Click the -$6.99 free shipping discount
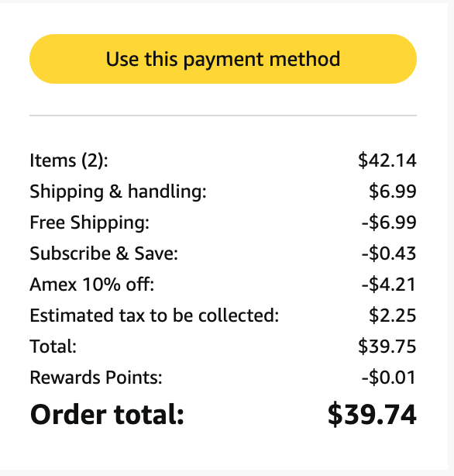This screenshot has height=476, width=454. click(x=389, y=222)
